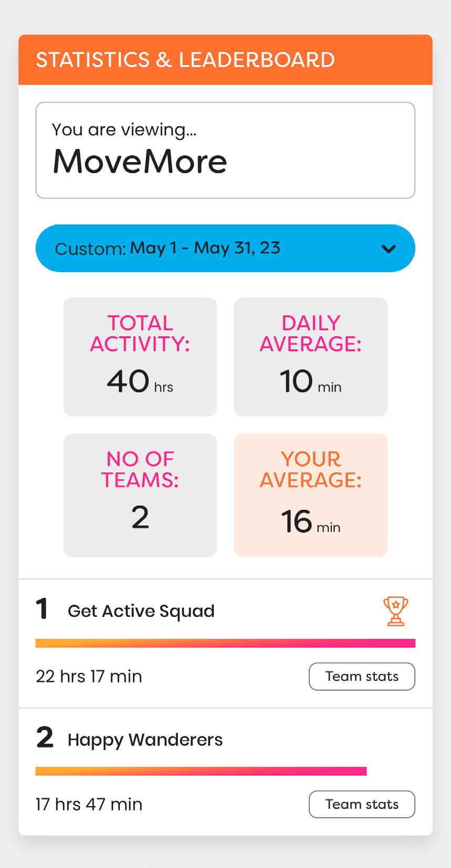The image size is (451, 868).
Task: Click the 17 hrs 47 min total
Action: [x=89, y=805]
